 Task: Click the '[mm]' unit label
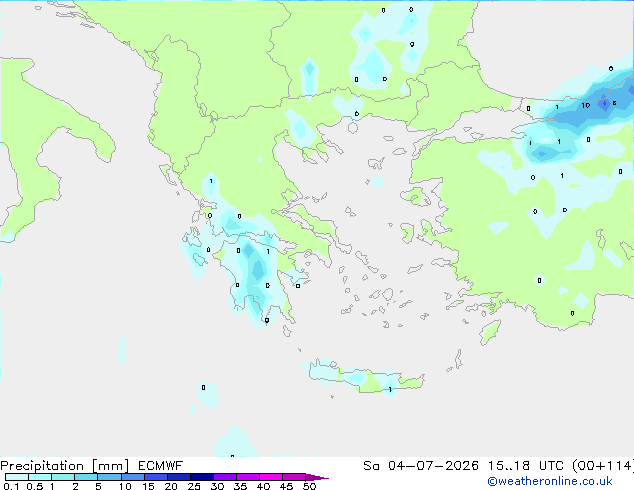click(110, 466)
